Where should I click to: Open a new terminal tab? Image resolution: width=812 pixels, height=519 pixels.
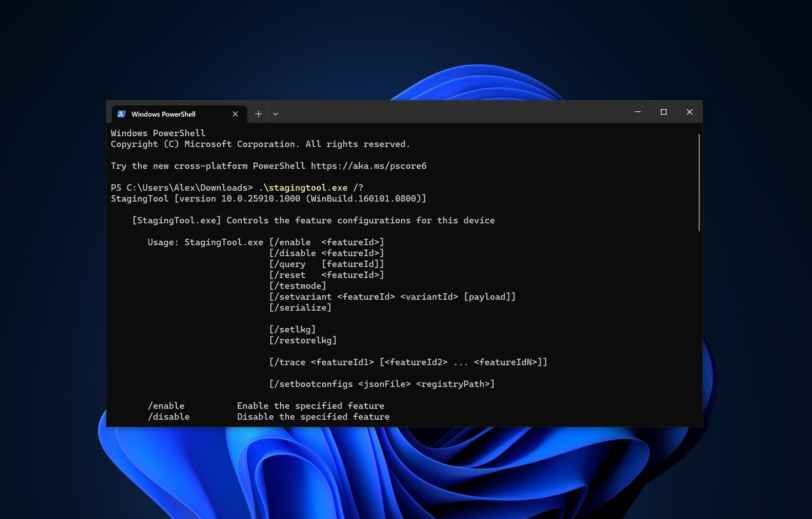click(258, 114)
